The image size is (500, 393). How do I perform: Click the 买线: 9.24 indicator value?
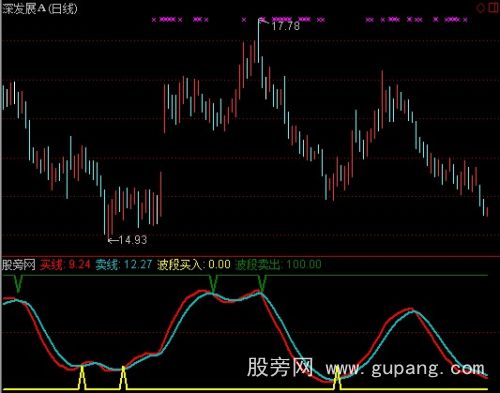click(65, 265)
